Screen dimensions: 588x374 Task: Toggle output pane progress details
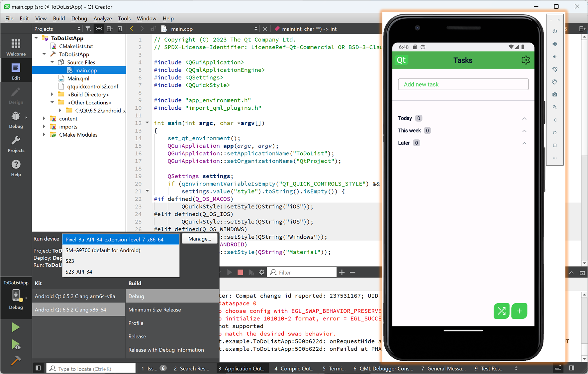coord(558,368)
